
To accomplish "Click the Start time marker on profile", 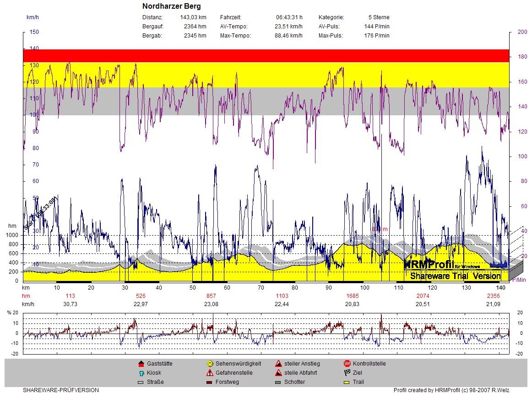I will pos(40,213).
